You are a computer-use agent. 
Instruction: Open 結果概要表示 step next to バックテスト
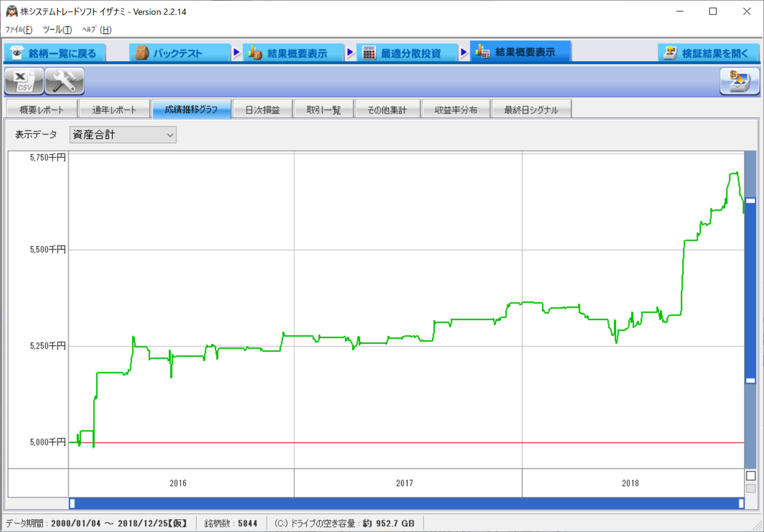tap(292, 53)
